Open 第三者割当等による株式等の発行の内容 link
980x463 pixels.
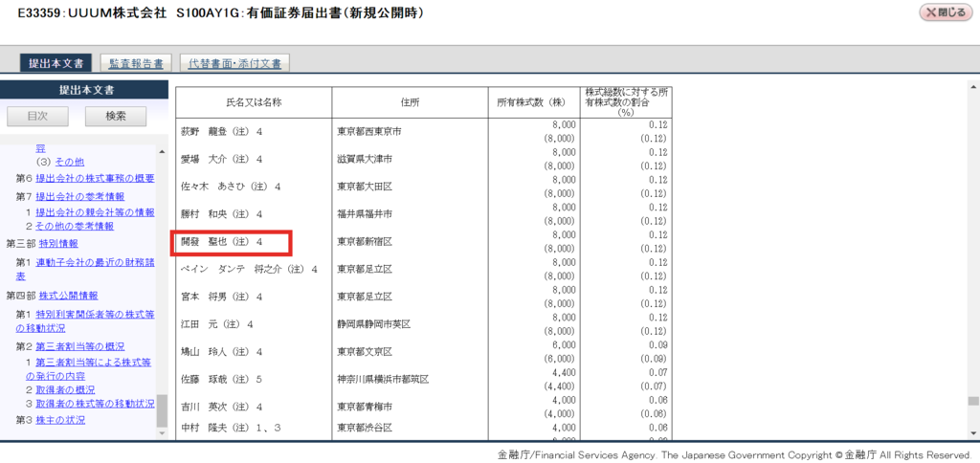88,369
